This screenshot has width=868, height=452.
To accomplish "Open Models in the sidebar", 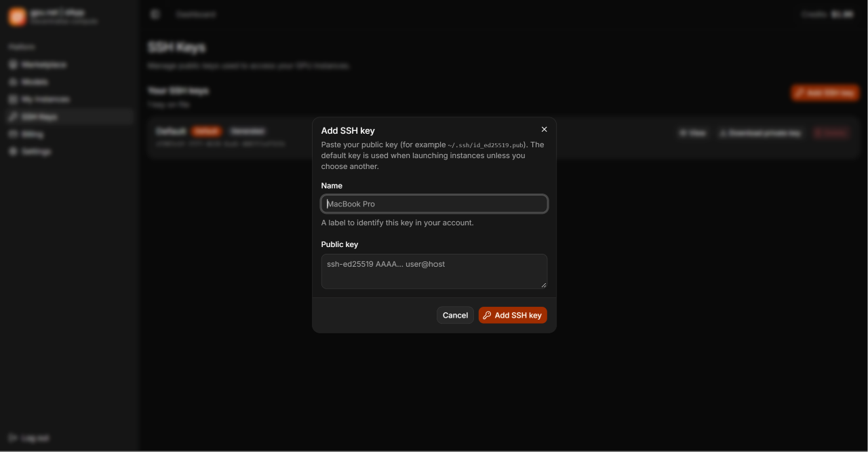I will (68, 82).
